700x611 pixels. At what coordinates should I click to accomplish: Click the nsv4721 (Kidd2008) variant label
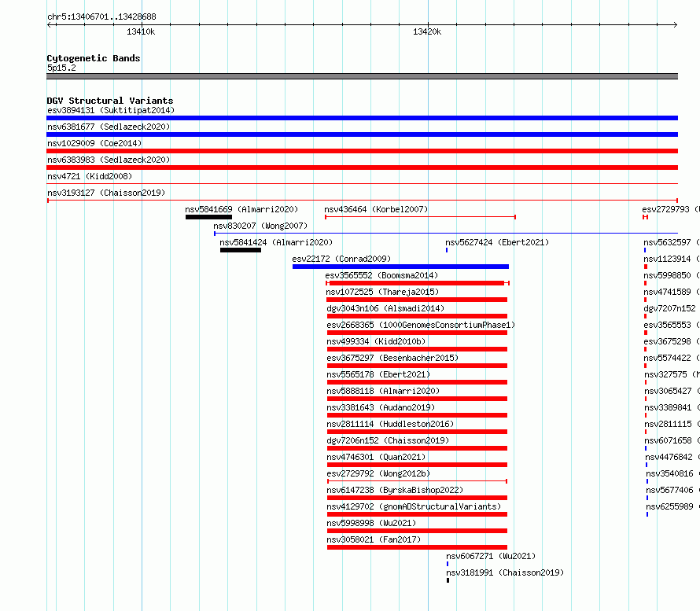(x=90, y=176)
